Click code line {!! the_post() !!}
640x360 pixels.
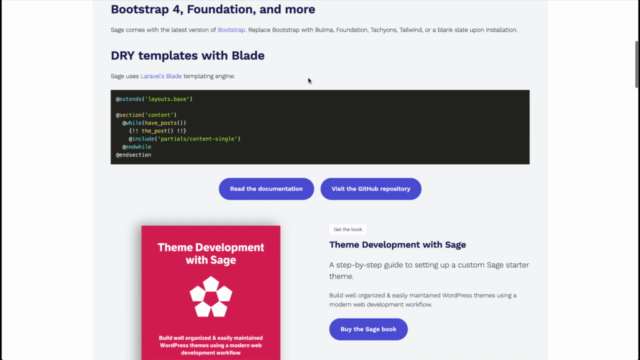[158, 131]
